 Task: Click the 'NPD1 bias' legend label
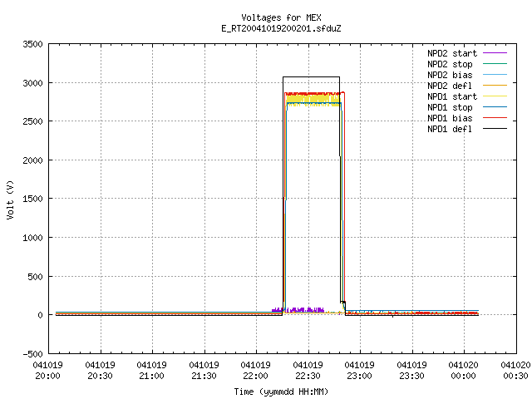click(x=450, y=118)
